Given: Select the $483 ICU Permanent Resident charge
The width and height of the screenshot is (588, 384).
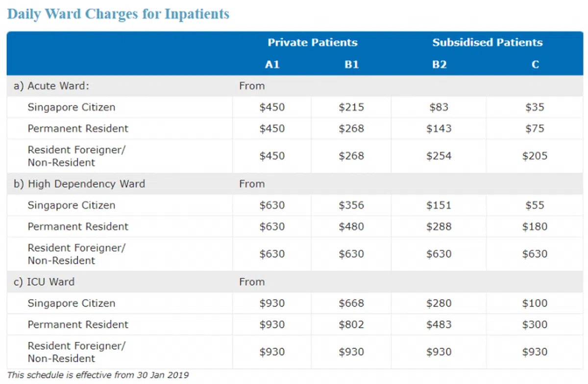Looking at the screenshot, I should pyautogui.click(x=439, y=325).
